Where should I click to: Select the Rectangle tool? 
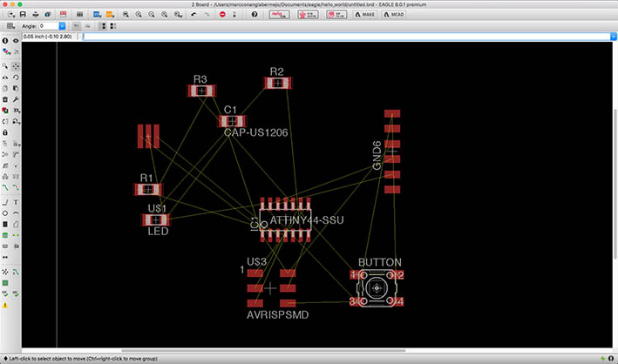pyautogui.click(x=5, y=224)
